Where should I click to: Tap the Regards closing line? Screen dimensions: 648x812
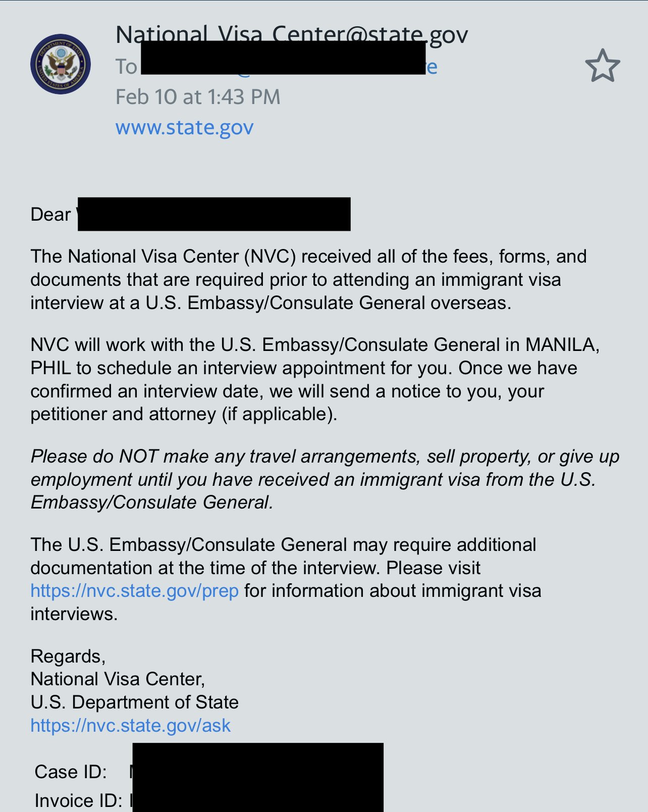(68, 656)
